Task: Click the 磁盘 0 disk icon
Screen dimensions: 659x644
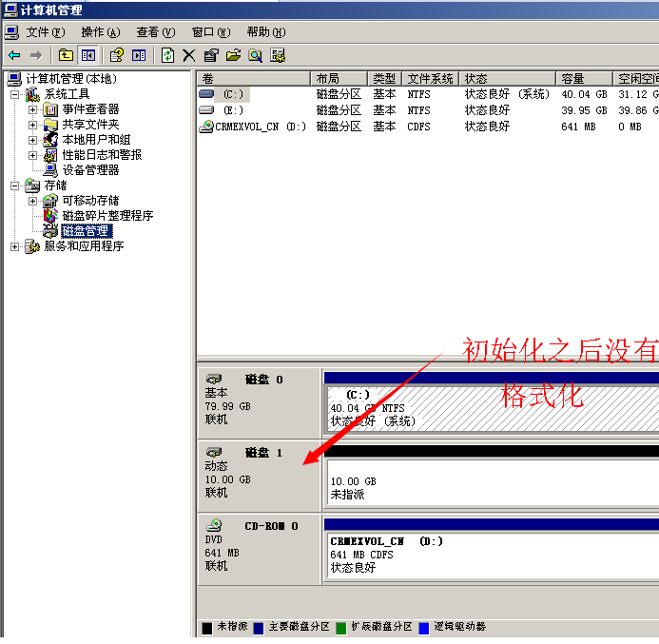Action: point(214,380)
